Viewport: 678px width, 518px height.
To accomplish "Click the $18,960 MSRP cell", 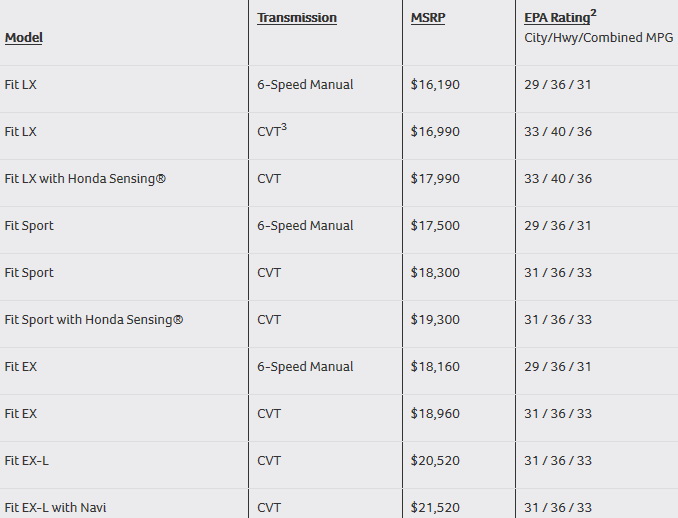I will [435, 414].
